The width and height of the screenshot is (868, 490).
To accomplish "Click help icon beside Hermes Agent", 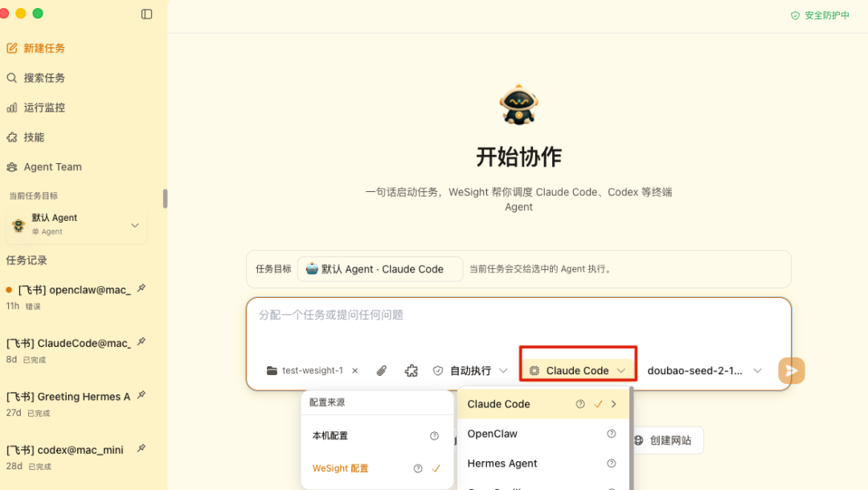I will pyautogui.click(x=611, y=463).
